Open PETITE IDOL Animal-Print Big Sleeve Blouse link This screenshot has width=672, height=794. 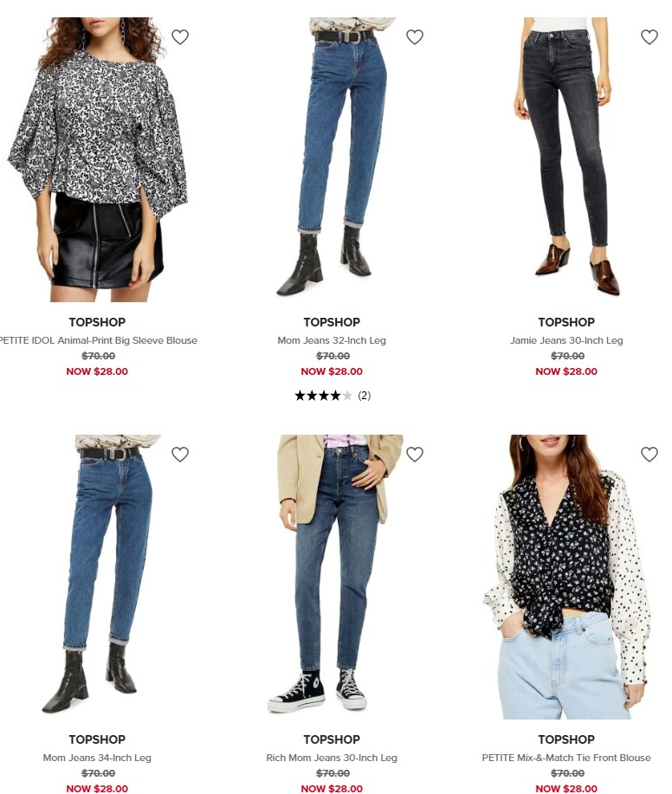click(x=98, y=340)
